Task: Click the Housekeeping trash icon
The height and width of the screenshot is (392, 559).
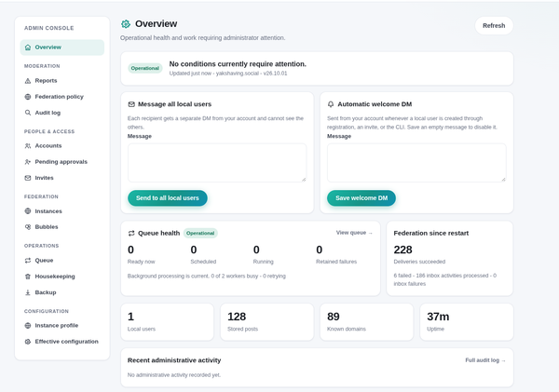Action: point(28,277)
